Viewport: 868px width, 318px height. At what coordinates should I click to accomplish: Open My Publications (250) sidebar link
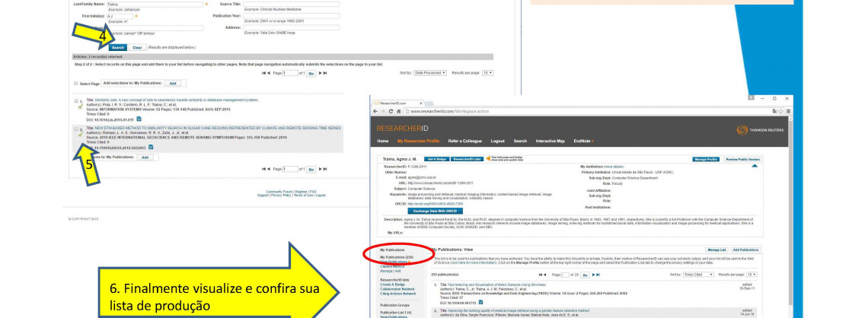click(397, 257)
